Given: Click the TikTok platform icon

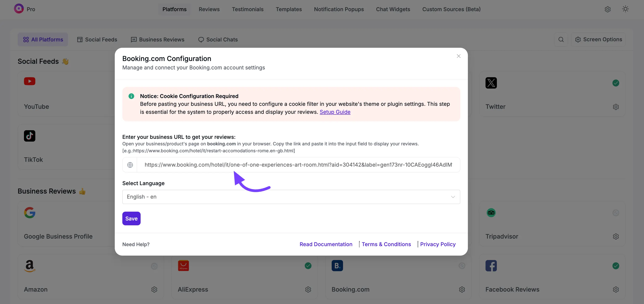Looking at the screenshot, I should click(x=29, y=136).
